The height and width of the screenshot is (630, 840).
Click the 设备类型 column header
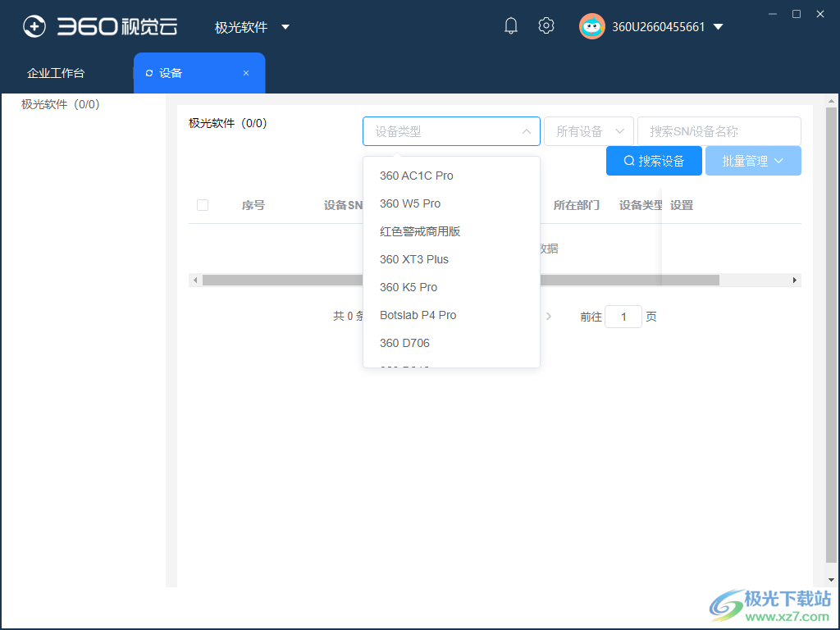(641, 205)
